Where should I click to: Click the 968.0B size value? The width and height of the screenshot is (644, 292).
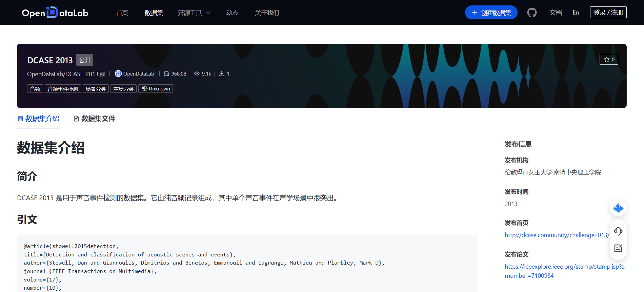pos(179,74)
